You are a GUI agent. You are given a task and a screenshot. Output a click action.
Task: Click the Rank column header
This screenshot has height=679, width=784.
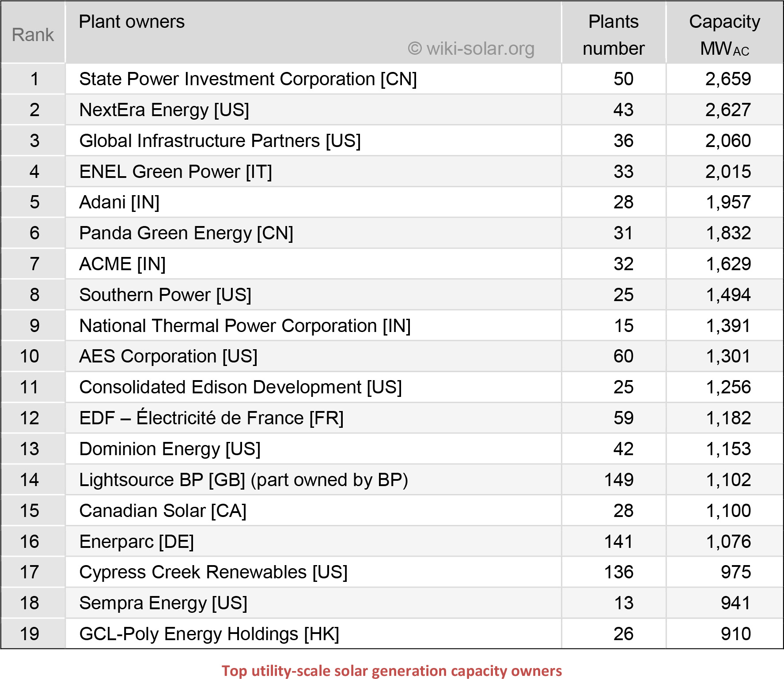[x=33, y=35]
